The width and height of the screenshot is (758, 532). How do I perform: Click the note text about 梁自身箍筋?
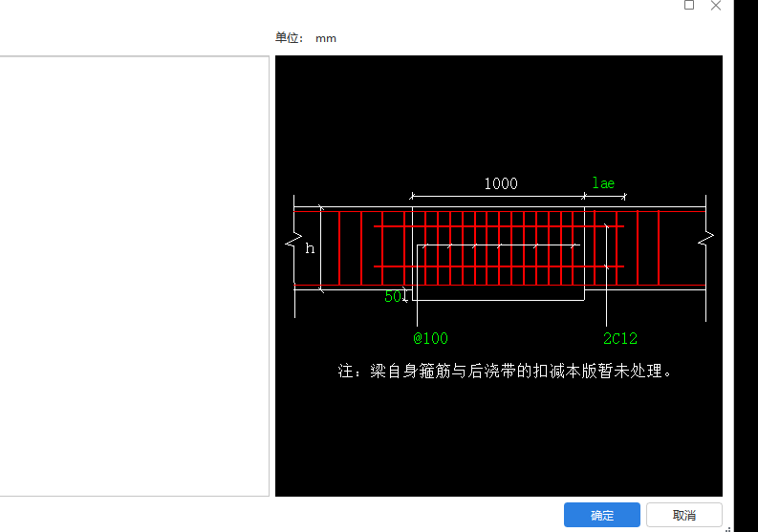(x=505, y=372)
